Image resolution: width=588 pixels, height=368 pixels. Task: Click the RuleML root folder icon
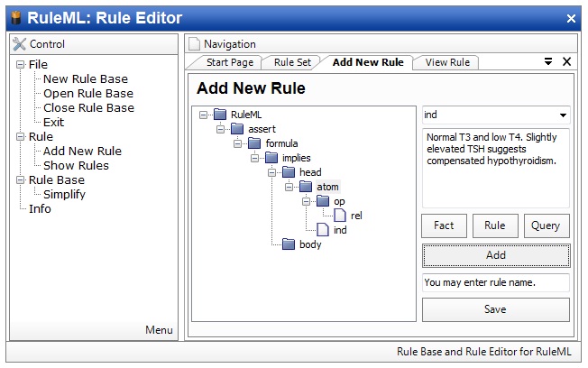pos(220,115)
